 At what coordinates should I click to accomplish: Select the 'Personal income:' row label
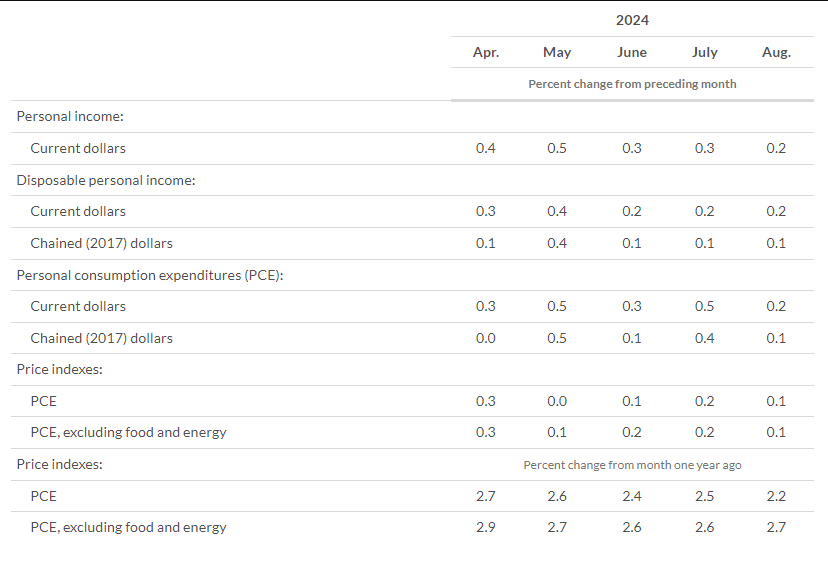point(69,117)
